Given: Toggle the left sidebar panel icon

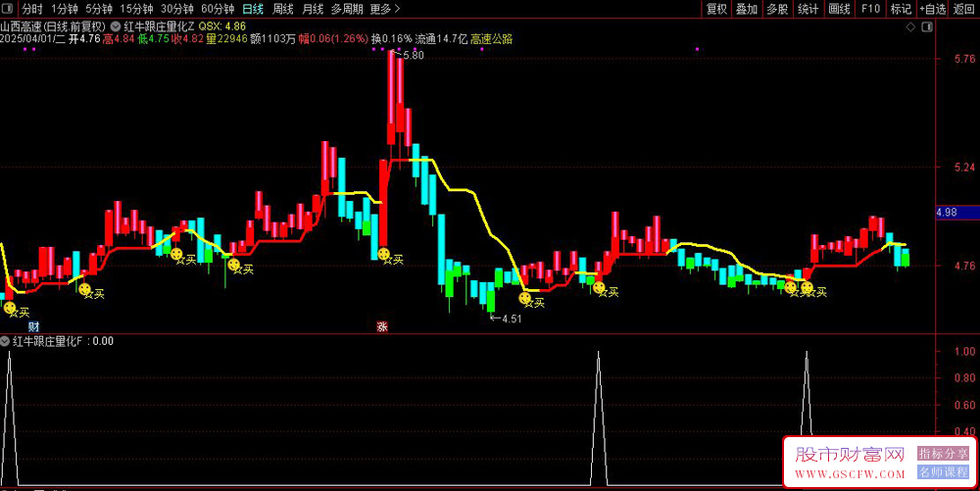Looking at the screenshot, I should 8,9.
